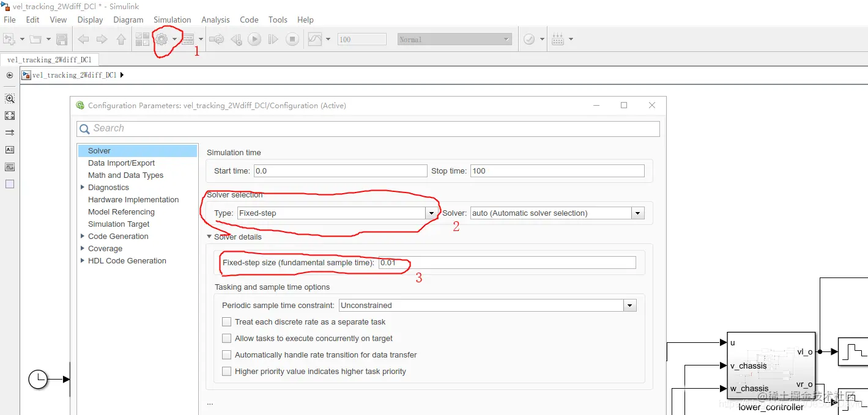Click the Search field in Configuration Parameters
This screenshot has width=868, height=415.
[x=368, y=128]
